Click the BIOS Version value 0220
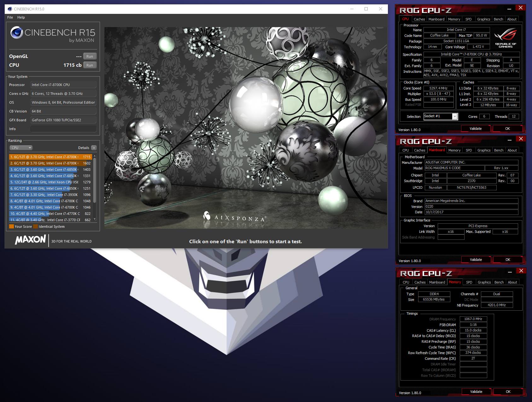This screenshot has height=402, width=532. click(471, 207)
